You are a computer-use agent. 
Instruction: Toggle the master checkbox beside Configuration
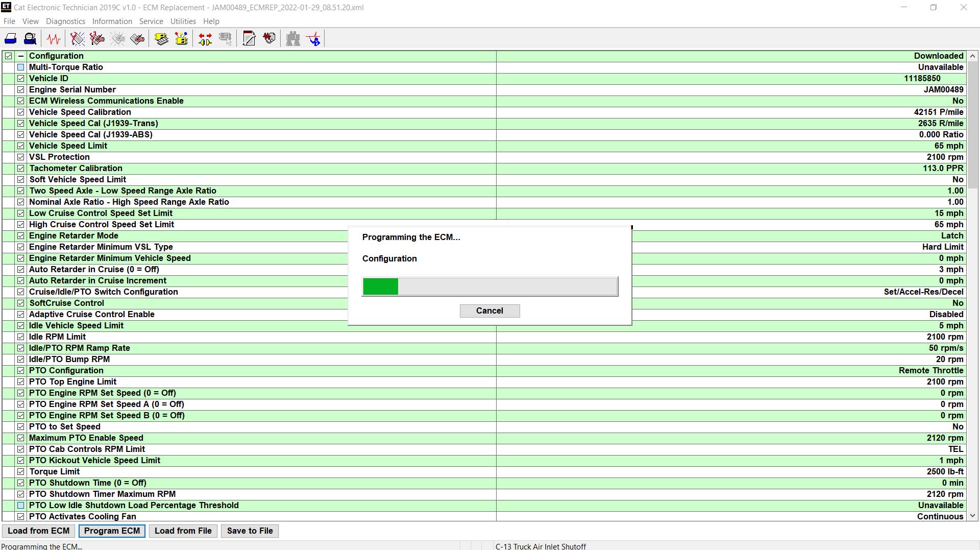pyautogui.click(x=8, y=56)
